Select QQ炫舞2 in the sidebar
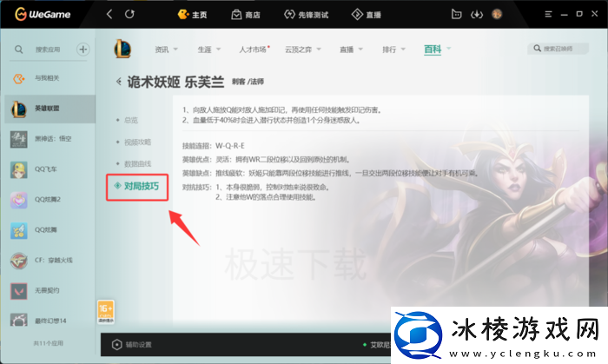Viewport: 608px width, 364px height. (50, 200)
